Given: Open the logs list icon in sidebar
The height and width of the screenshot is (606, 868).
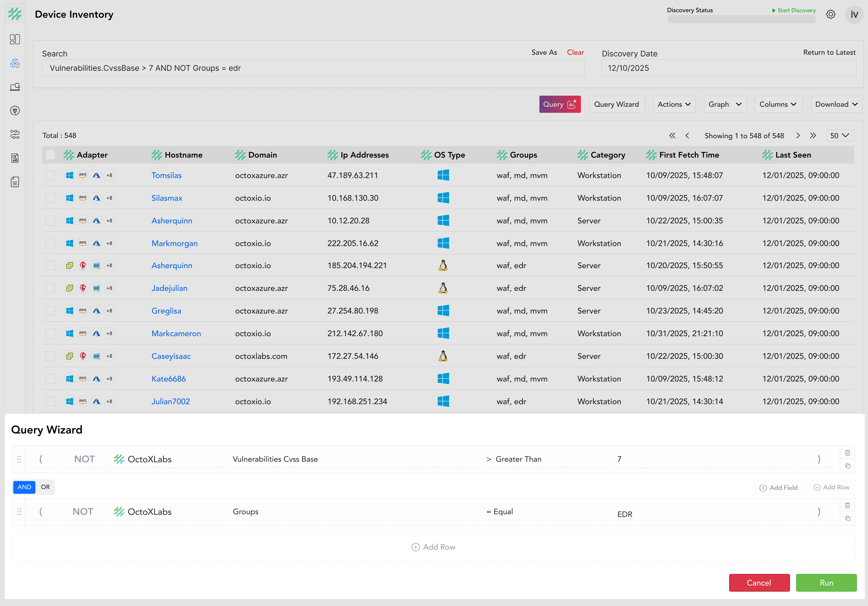Looking at the screenshot, I should click(x=15, y=182).
